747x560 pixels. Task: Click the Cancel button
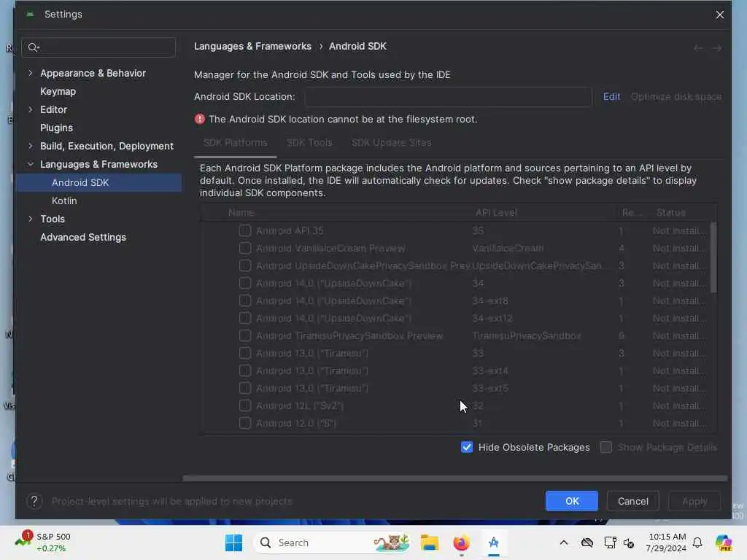632,501
